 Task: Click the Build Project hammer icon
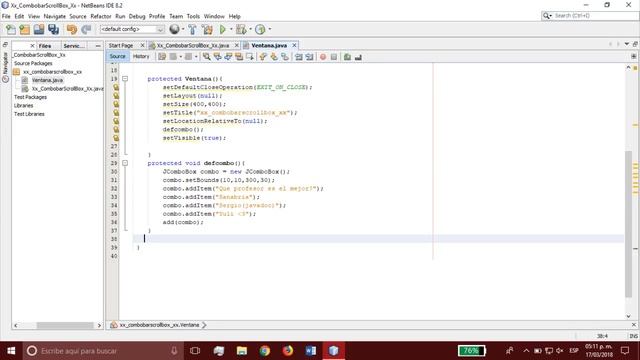click(192, 29)
